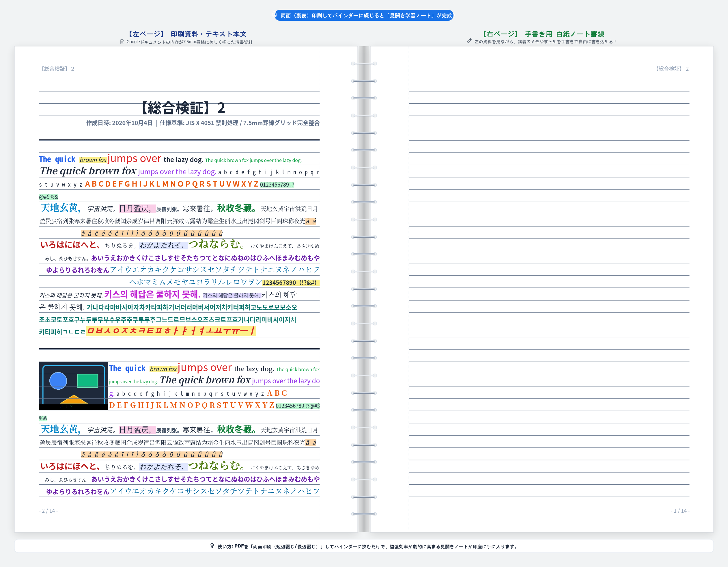728x567 pixels.
Task: Click the pencil icon beside the right-page caption
Action: click(x=469, y=41)
